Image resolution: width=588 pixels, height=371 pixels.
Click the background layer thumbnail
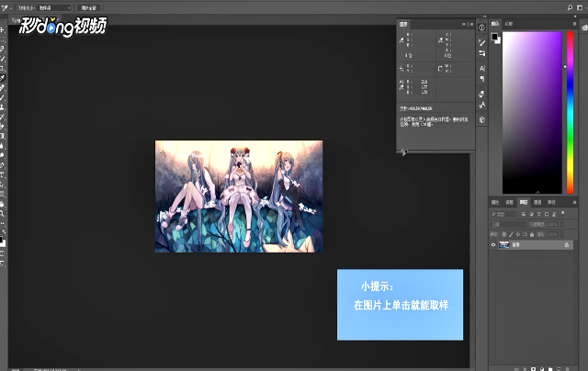coord(504,244)
